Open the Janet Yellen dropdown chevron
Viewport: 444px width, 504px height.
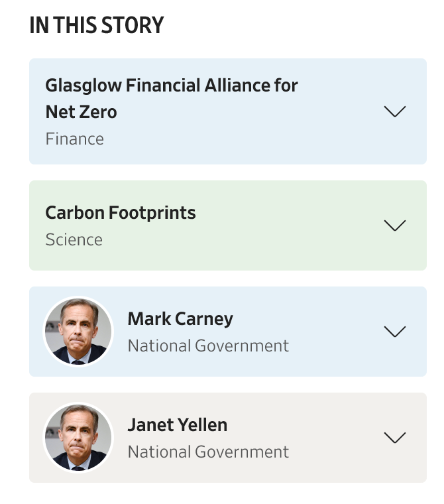point(395,438)
